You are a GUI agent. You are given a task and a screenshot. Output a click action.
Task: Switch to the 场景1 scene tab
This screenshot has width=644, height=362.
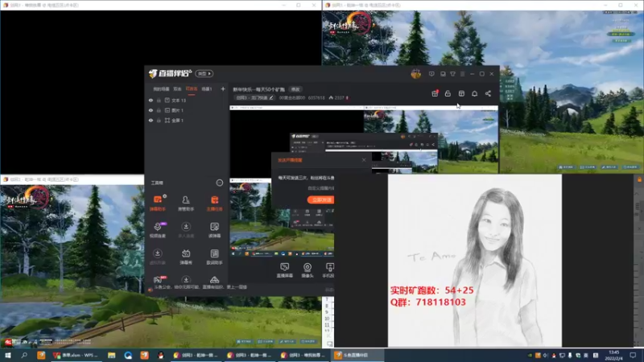[207, 88]
